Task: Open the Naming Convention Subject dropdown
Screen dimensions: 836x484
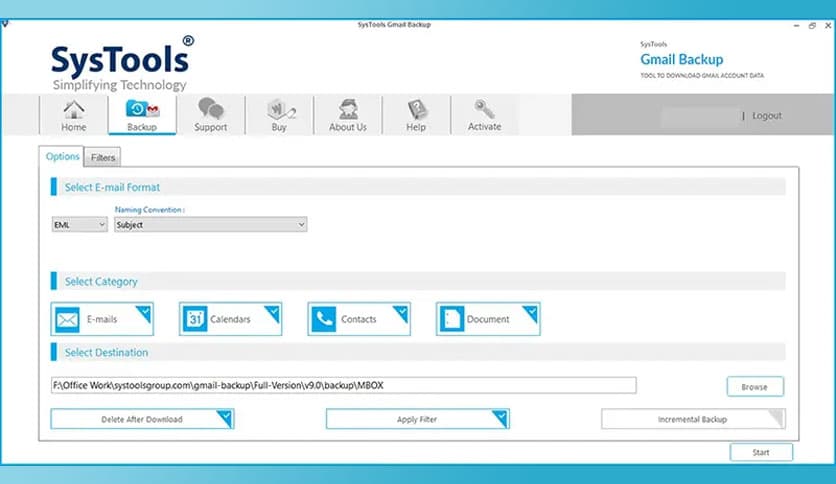Action: pyautogui.click(x=211, y=225)
